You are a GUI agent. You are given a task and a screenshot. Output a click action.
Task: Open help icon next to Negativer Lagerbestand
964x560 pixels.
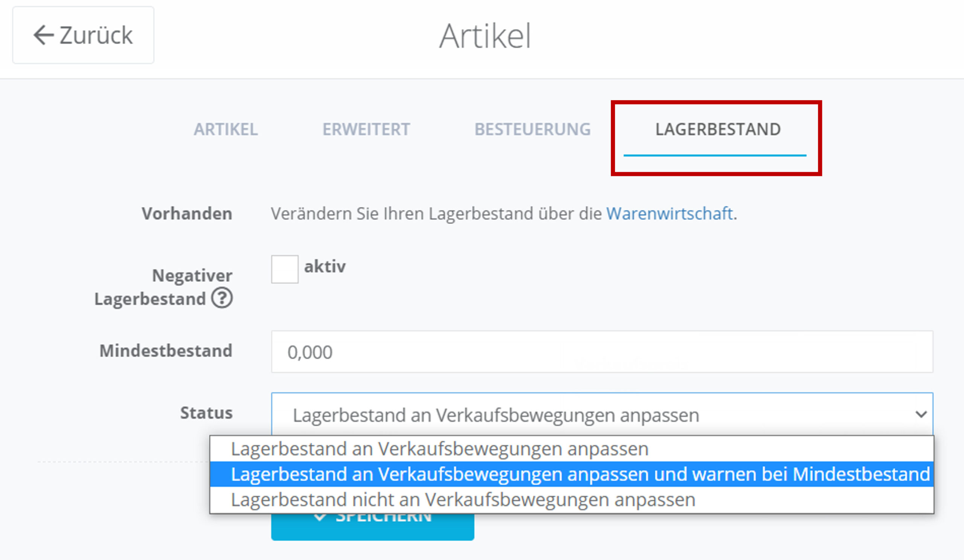point(222,298)
